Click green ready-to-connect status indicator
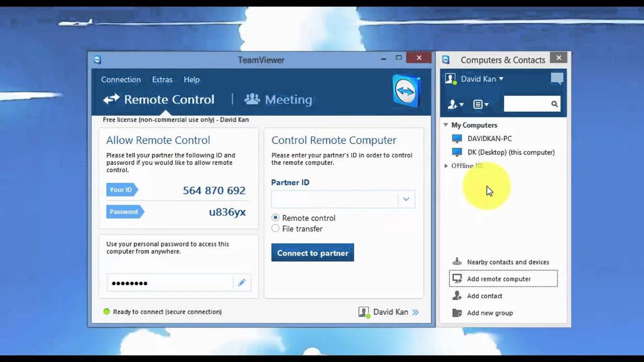 pyautogui.click(x=107, y=312)
